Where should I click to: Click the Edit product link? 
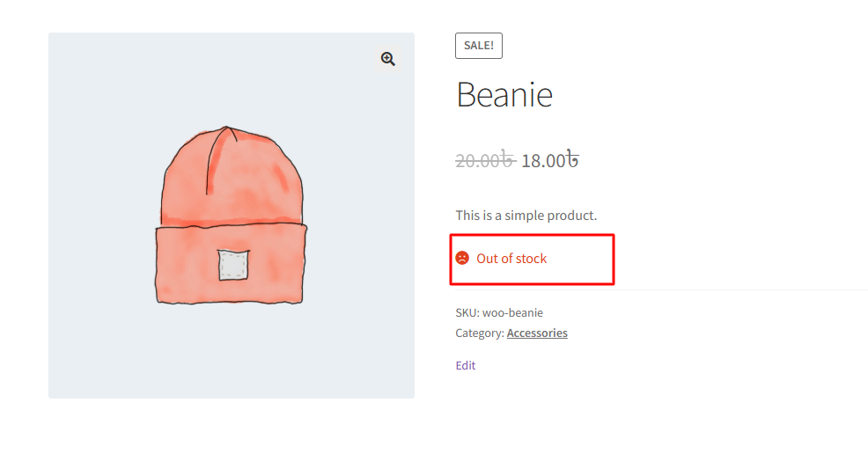coord(465,365)
